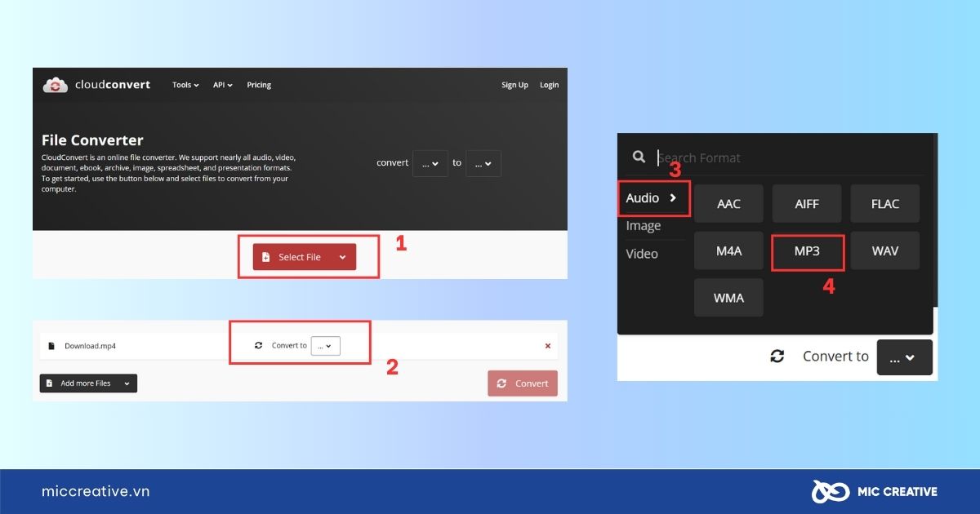Screen dimensions: 980x514
Task: Click the Download.mp4 file icon
Action: click(x=51, y=346)
